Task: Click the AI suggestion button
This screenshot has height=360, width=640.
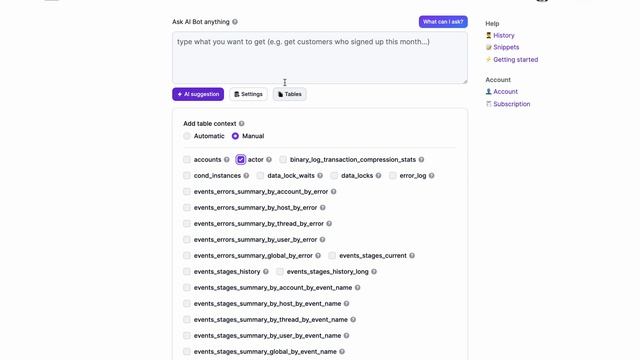Action: tap(198, 94)
